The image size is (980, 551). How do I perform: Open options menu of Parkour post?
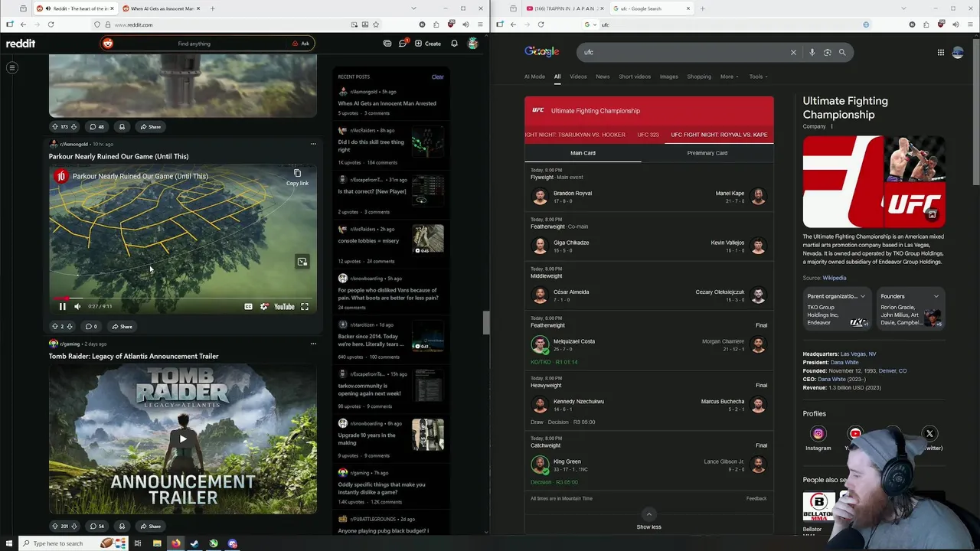pos(313,144)
